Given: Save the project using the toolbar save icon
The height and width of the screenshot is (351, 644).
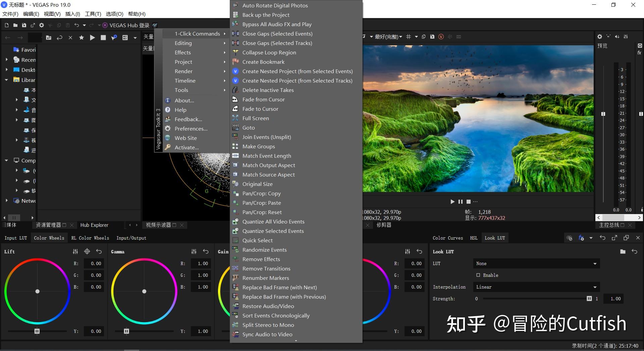Looking at the screenshot, I should coord(24,25).
